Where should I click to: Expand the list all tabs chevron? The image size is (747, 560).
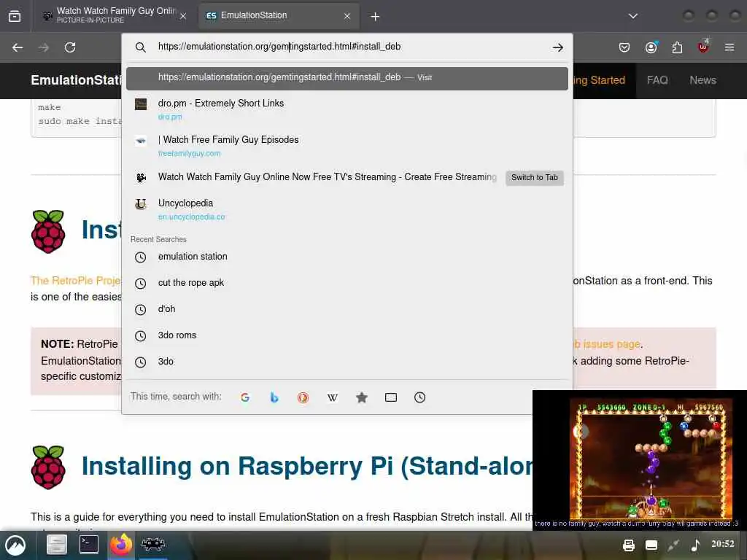(x=632, y=16)
